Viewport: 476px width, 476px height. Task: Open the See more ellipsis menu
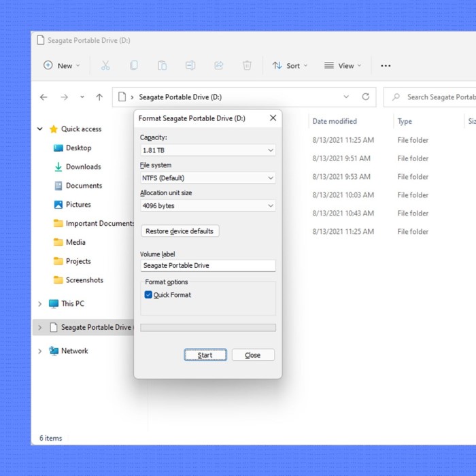[x=386, y=65]
